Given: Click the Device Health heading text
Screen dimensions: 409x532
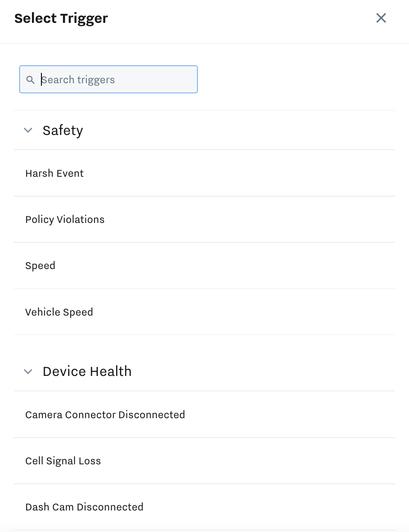Looking at the screenshot, I should (87, 371).
